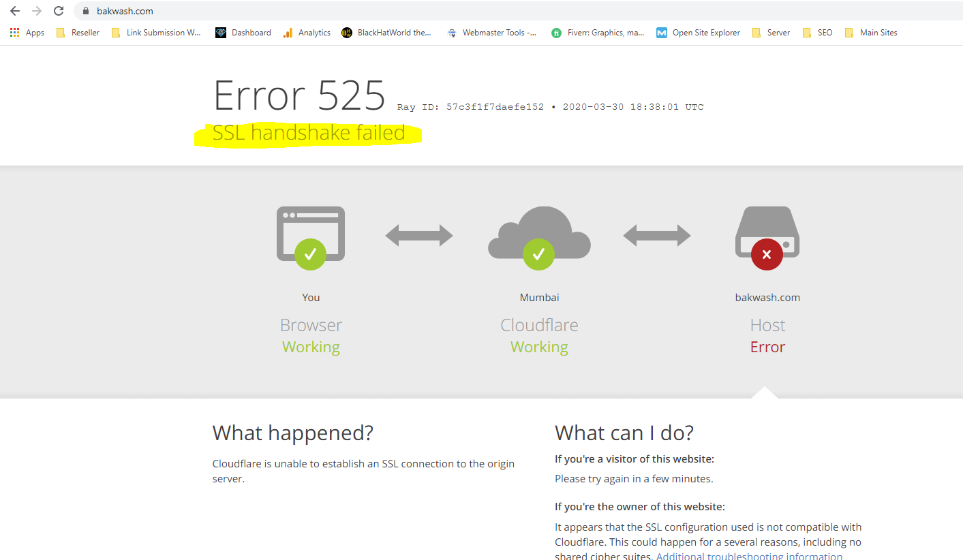
Task: Click the Error 525 heading
Action: 299,95
